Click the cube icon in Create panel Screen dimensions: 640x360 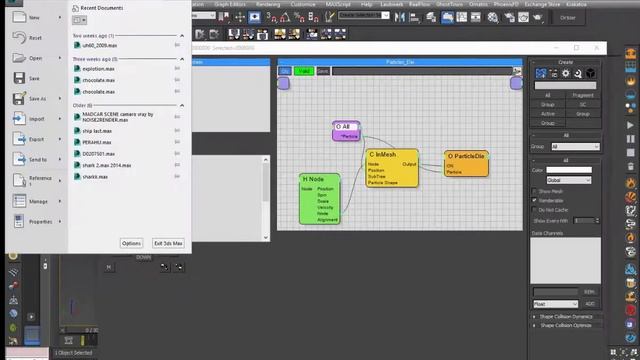(x=590, y=73)
